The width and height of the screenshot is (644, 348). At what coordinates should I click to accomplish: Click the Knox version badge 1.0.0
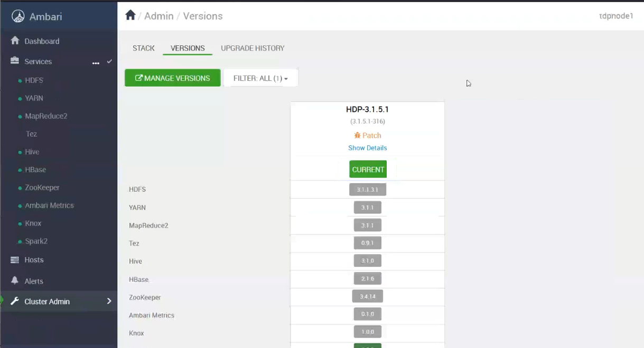point(368,332)
